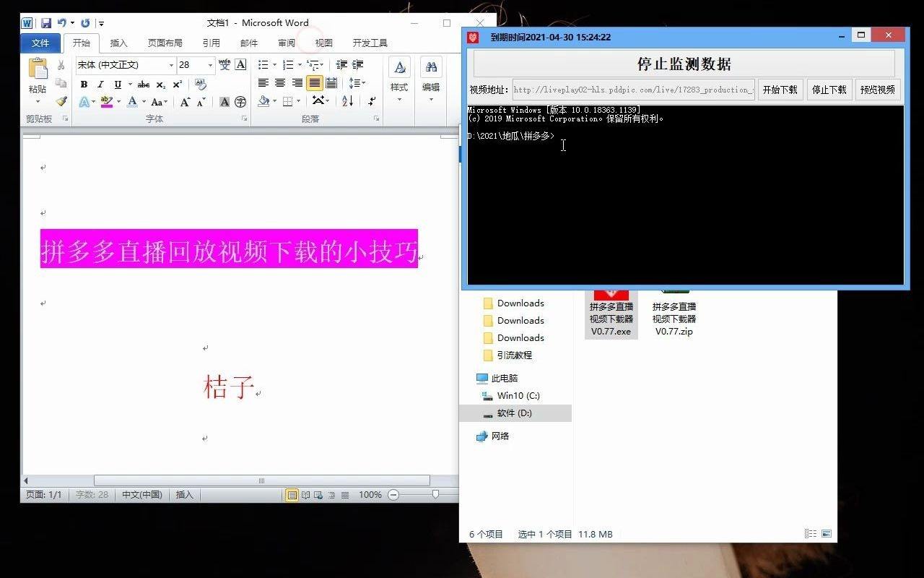Toggle Underline formatting
This screenshot has width=924, height=578.
point(118,85)
